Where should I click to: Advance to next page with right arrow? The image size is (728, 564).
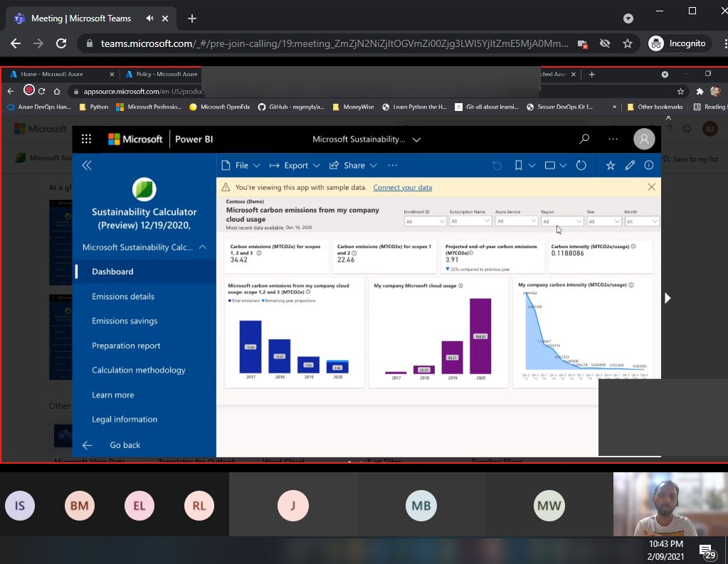(668, 298)
